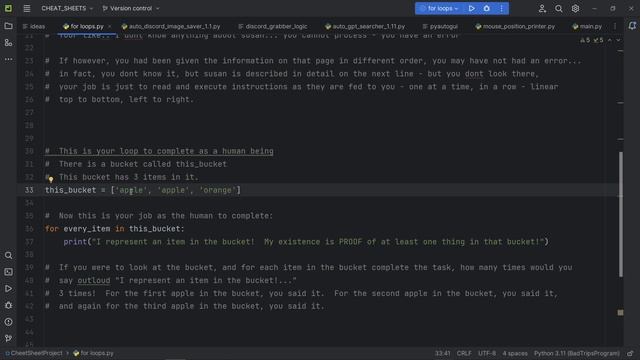The height and width of the screenshot is (360, 640).
Task: Click the 'orange' string in the list
Action: pyautogui.click(x=218, y=190)
